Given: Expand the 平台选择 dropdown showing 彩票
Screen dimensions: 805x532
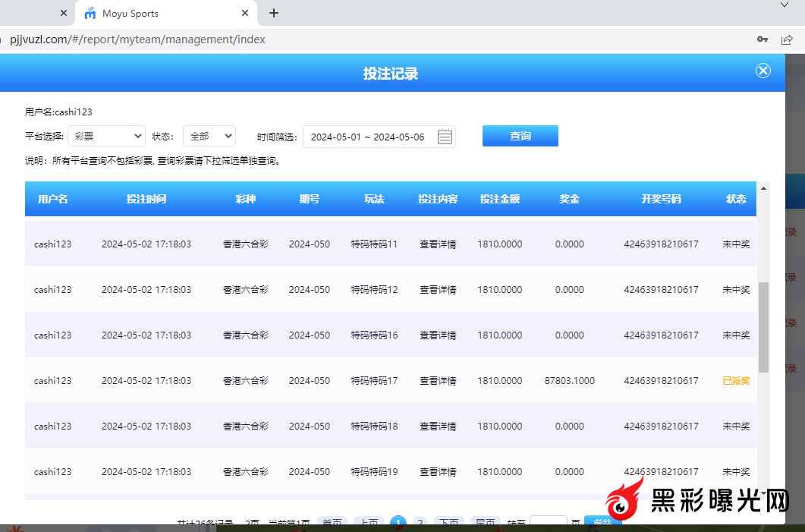Looking at the screenshot, I should click(x=106, y=137).
